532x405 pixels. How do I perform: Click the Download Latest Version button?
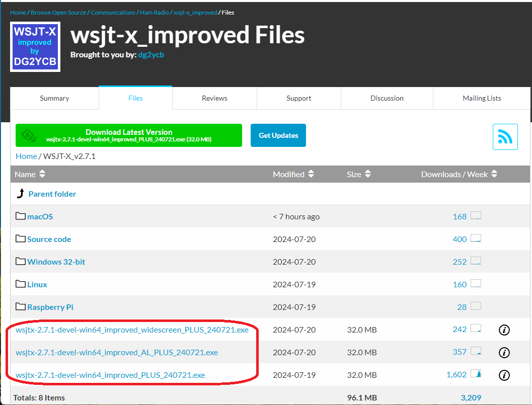tap(128, 135)
